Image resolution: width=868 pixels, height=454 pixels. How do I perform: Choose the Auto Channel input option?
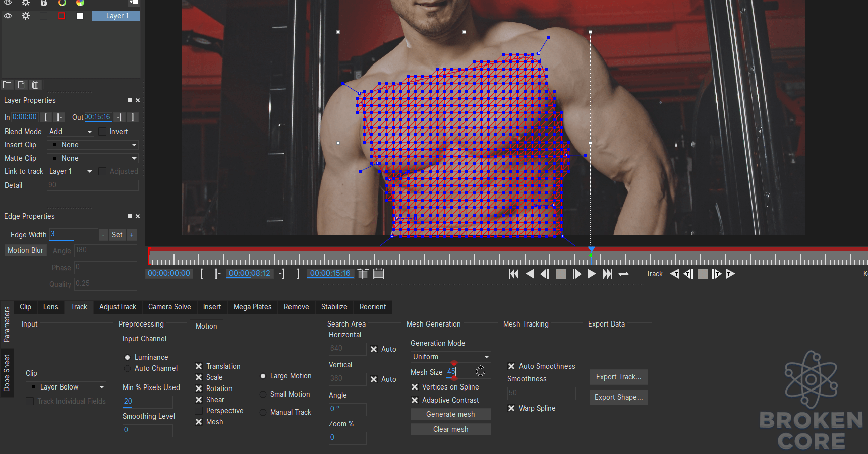(x=127, y=368)
